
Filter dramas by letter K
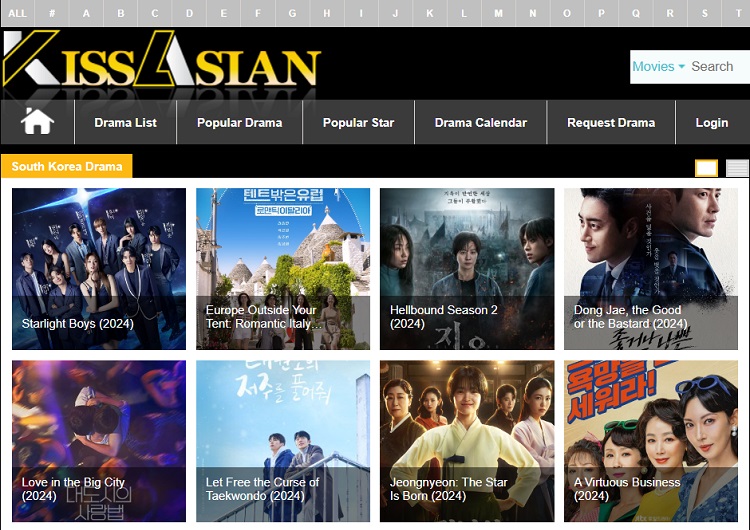(x=429, y=13)
